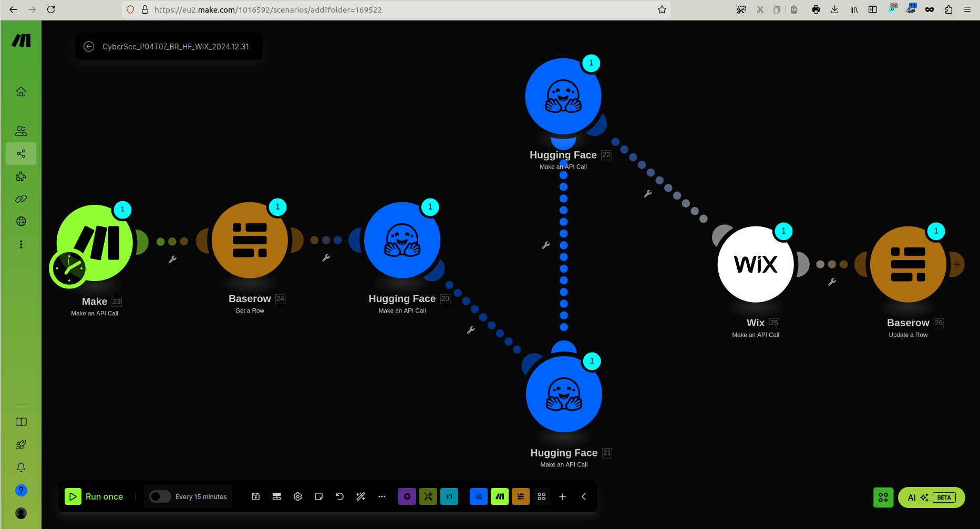Open the Team (people) sidebar icon
980x529 pixels.
[x=21, y=131]
